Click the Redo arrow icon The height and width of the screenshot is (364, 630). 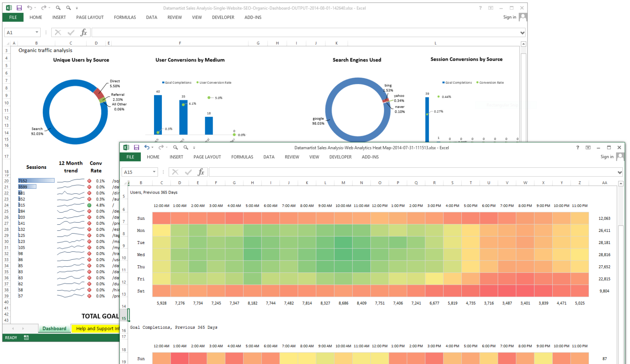[161, 147]
